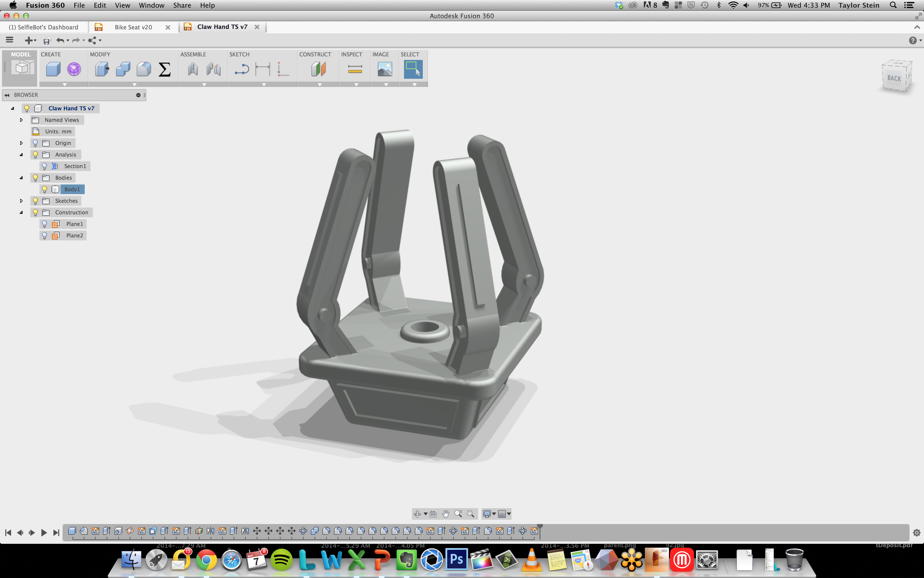
Task: Expand the Sketches folder
Action: click(21, 201)
